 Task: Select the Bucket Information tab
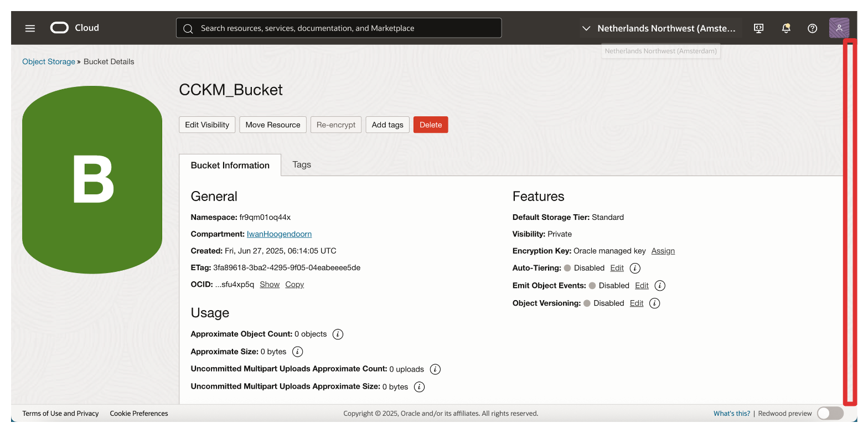(230, 165)
